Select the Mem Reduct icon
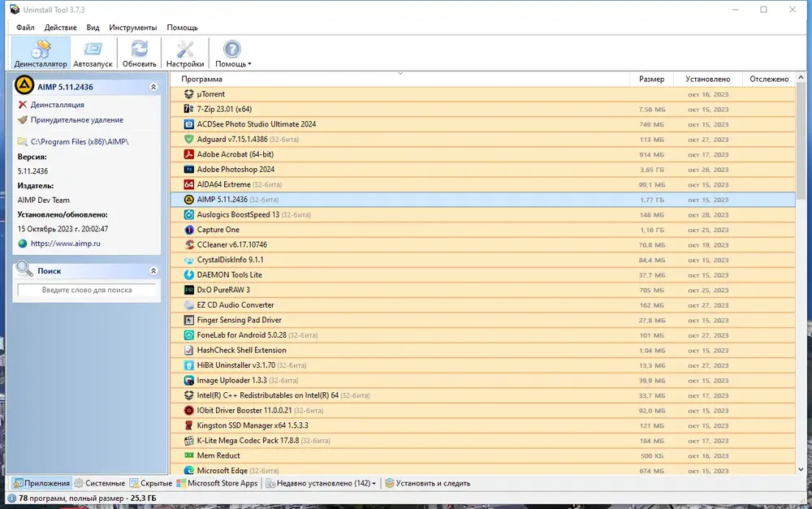 click(x=189, y=455)
